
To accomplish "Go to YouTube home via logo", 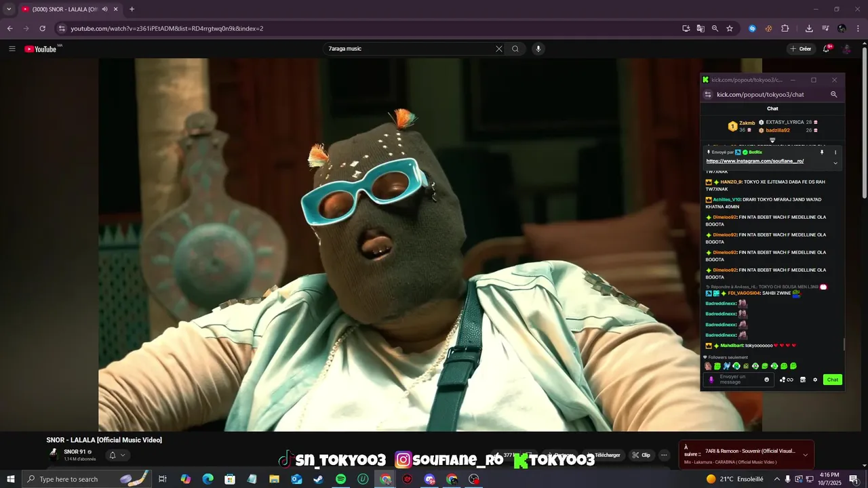I will 41,49.
